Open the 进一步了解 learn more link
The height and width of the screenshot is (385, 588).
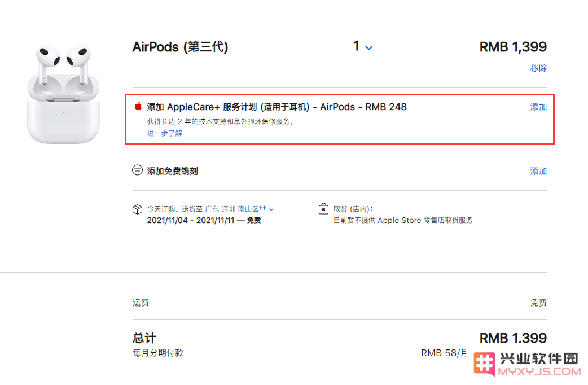(x=165, y=133)
